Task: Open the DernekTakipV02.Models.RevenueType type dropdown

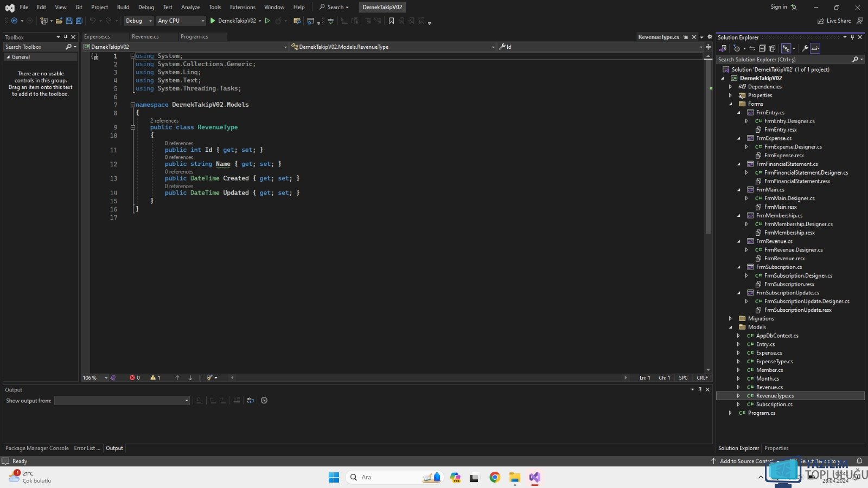Action: pos(393,47)
